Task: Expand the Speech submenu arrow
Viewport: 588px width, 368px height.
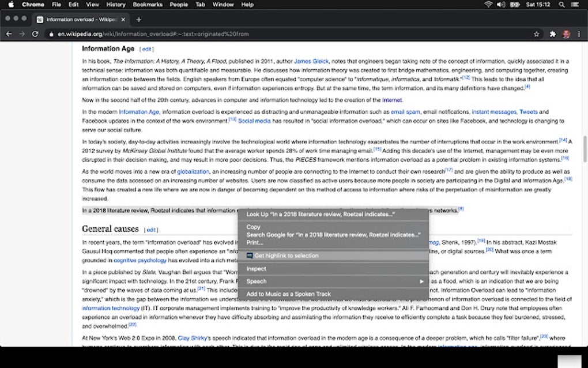Action: coord(421,281)
